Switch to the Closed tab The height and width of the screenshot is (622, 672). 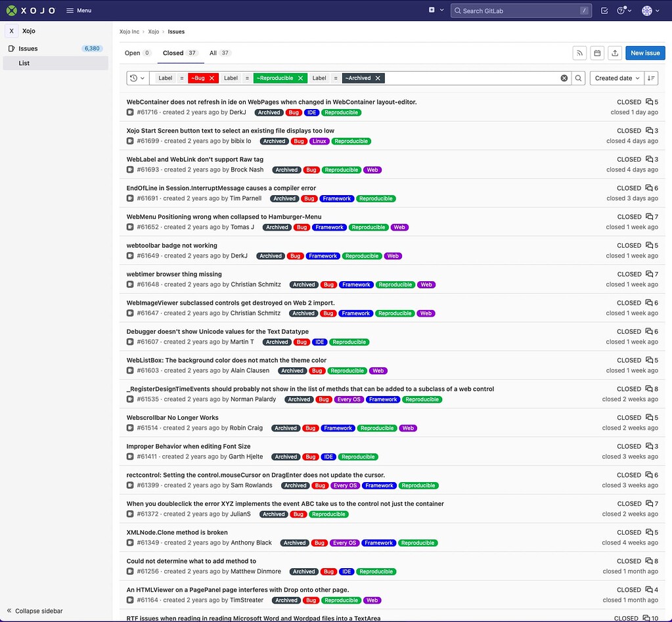pyautogui.click(x=179, y=53)
